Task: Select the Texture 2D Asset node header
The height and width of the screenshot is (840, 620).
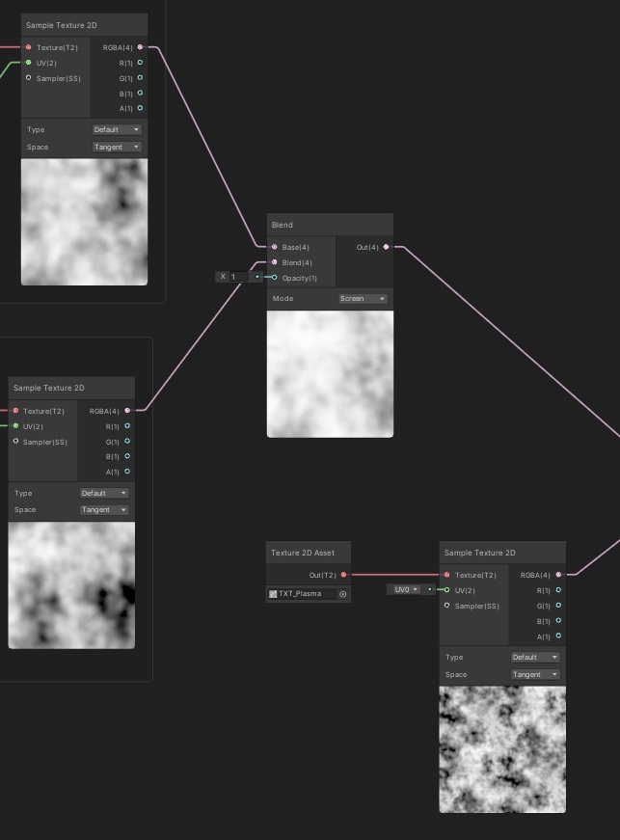Action: pos(308,554)
